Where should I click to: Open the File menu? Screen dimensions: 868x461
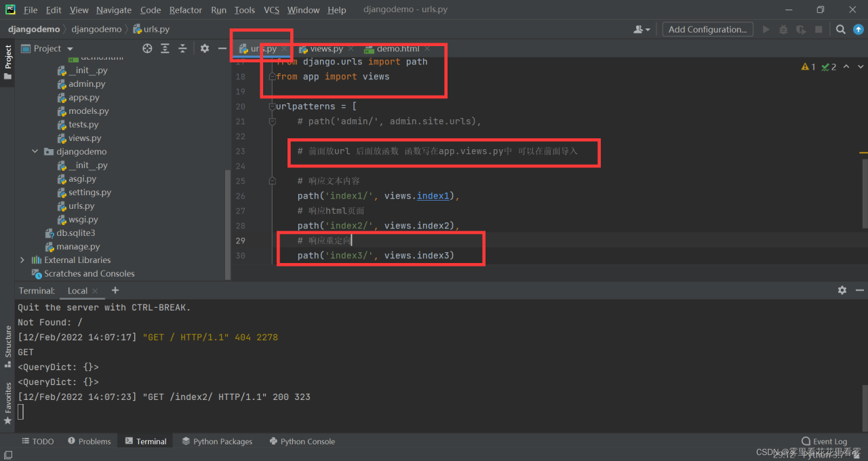point(31,10)
